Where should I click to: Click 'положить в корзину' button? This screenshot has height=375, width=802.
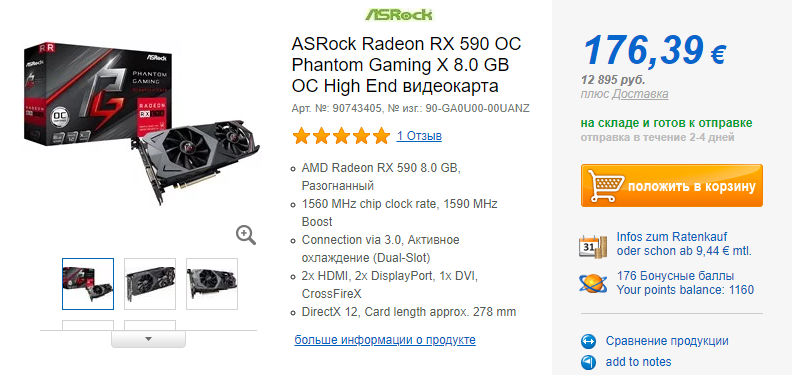click(672, 186)
